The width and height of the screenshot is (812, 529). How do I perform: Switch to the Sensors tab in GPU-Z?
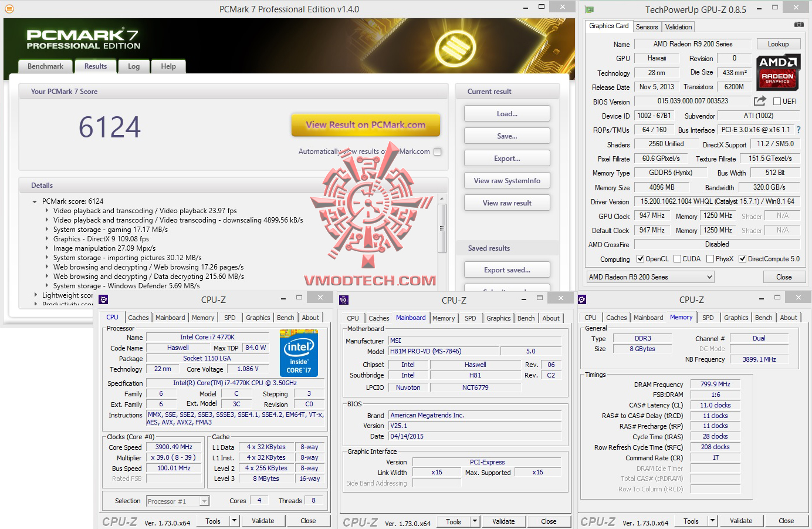click(x=647, y=26)
